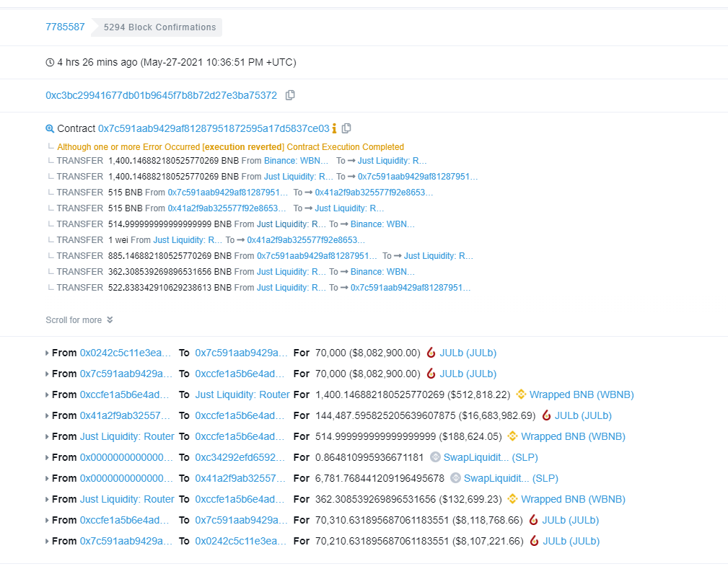Click WBNB icon in 514.999999 token row

pos(512,436)
